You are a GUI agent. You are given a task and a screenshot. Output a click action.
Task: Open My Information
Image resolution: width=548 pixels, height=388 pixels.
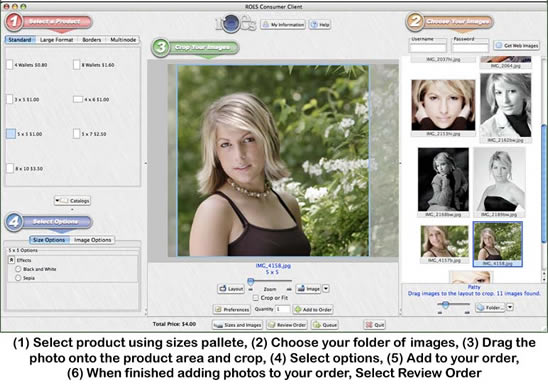click(283, 25)
